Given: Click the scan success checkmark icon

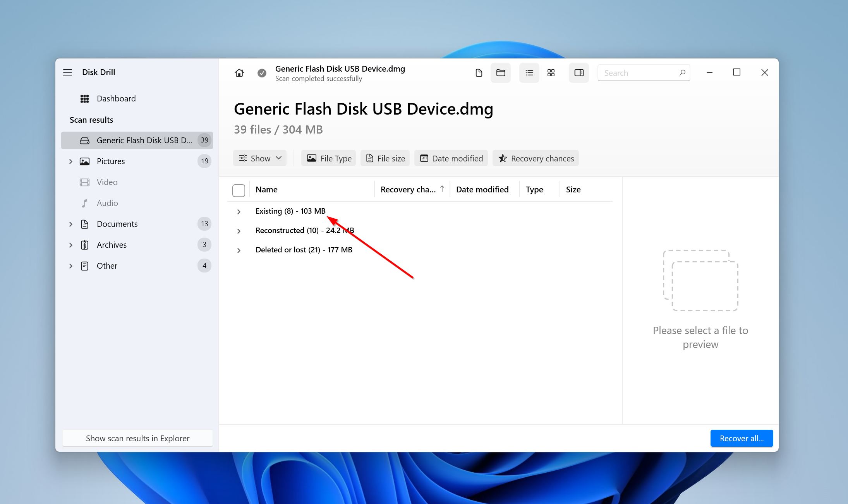Looking at the screenshot, I should 262,73.
